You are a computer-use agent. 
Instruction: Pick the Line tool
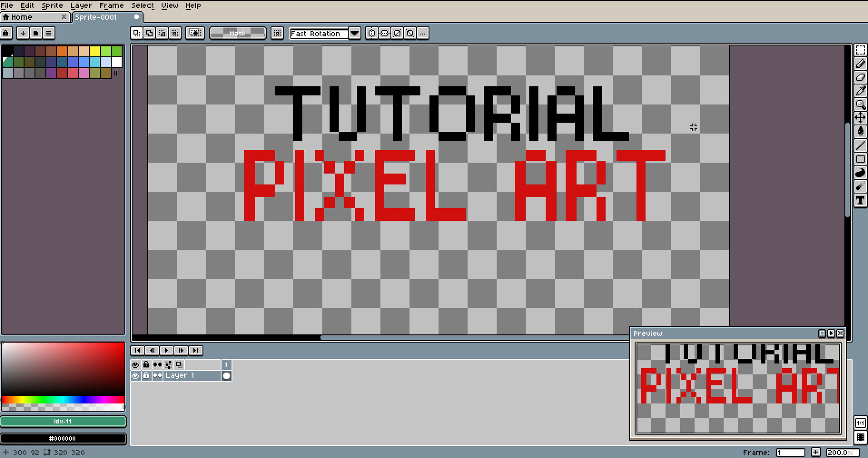(x=860, y=145)
